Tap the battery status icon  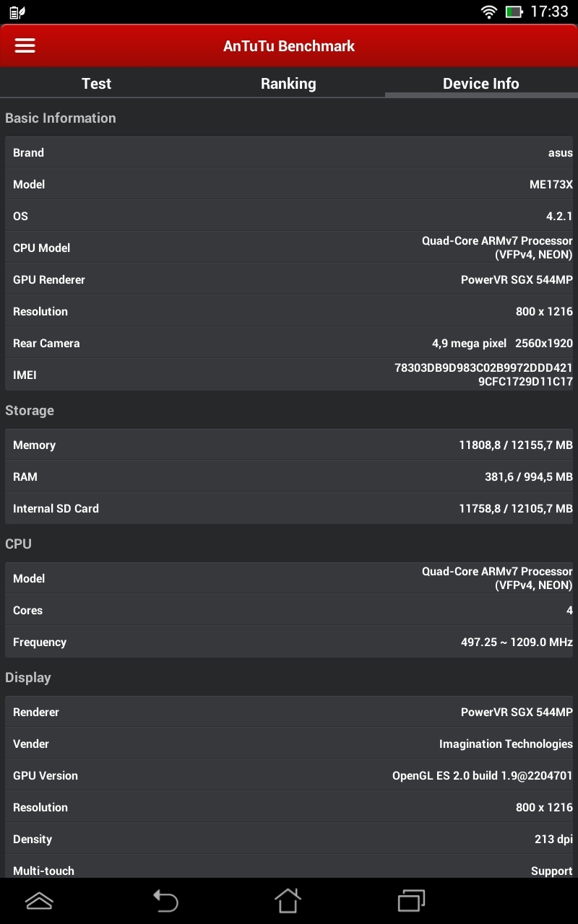[x=514, y=12]
